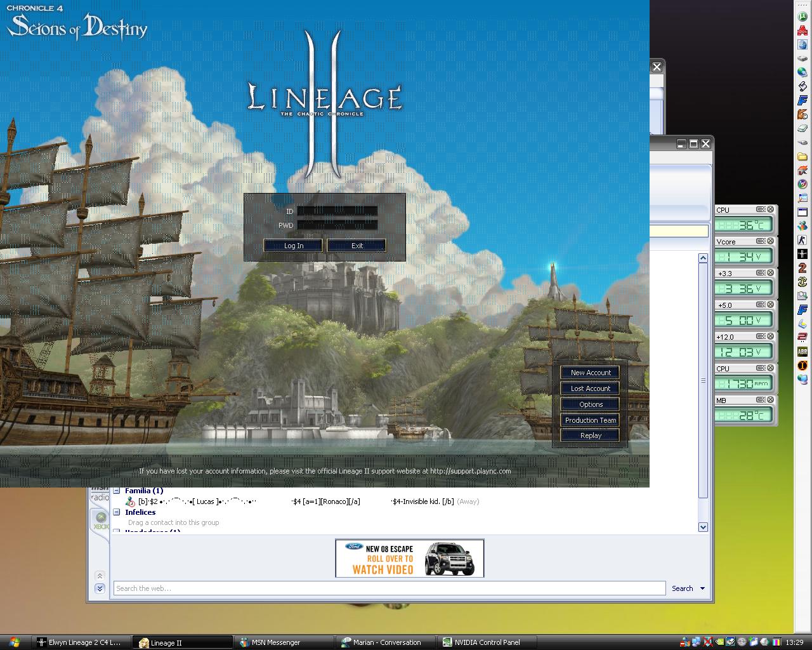This screenshot has width=812, height=650.
Task: Click the support.plaync.com notice text
Action: pyautogui.click(x=325, y=471)
